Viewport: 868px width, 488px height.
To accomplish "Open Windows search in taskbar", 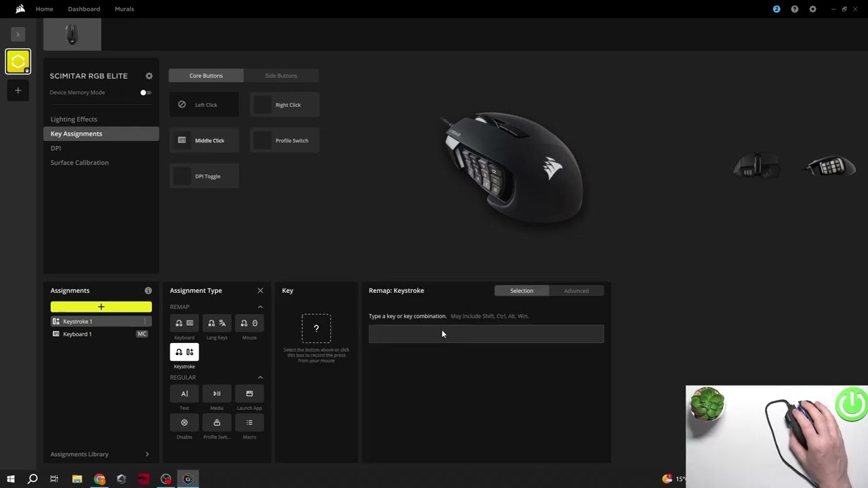I will pos(32,479).
